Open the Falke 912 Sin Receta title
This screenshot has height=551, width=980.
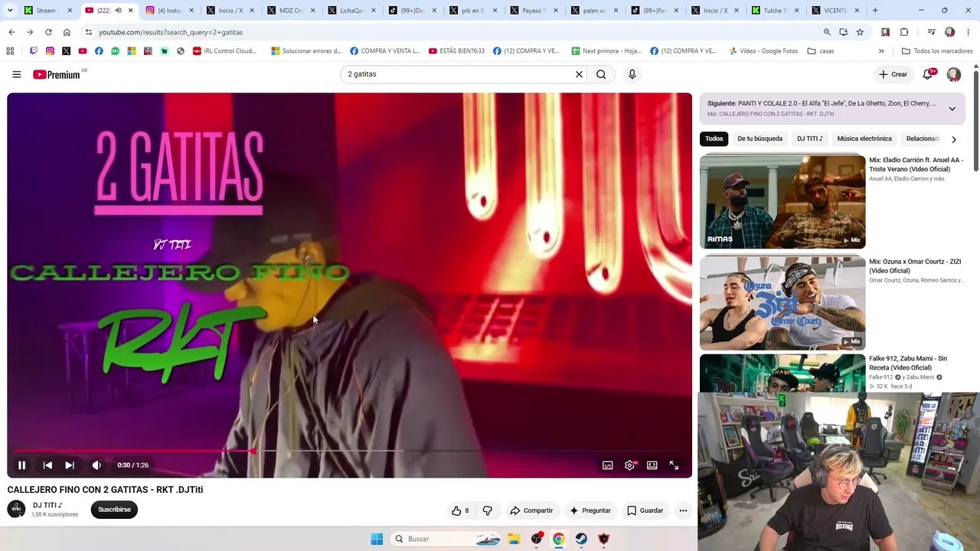click(908, 363)
